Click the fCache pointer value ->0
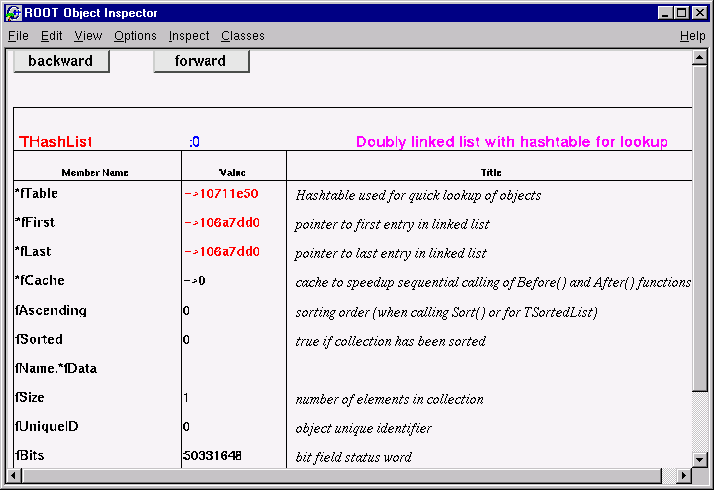The height and width of the screenshot is (490, 714). [x=194, y=281]
